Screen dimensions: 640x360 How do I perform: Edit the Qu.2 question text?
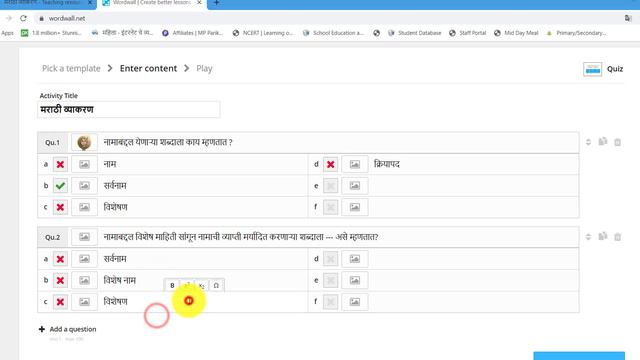[x=339, y=237]
